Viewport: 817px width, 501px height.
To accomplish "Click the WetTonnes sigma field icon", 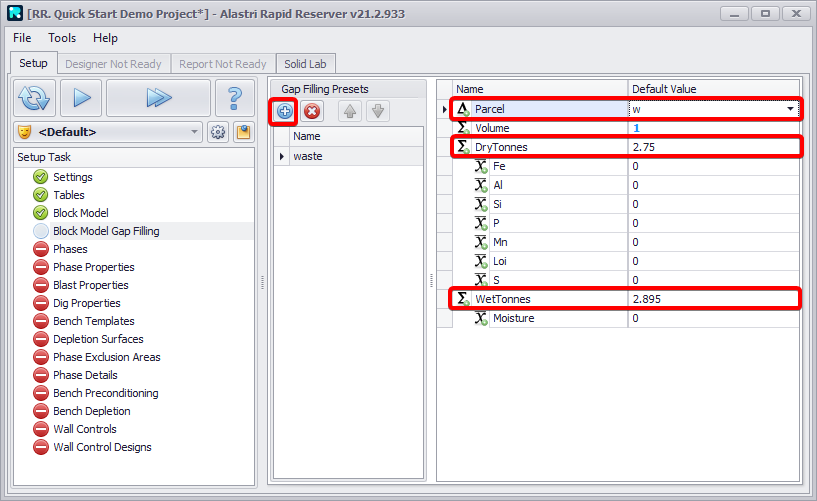I will 463,299.
